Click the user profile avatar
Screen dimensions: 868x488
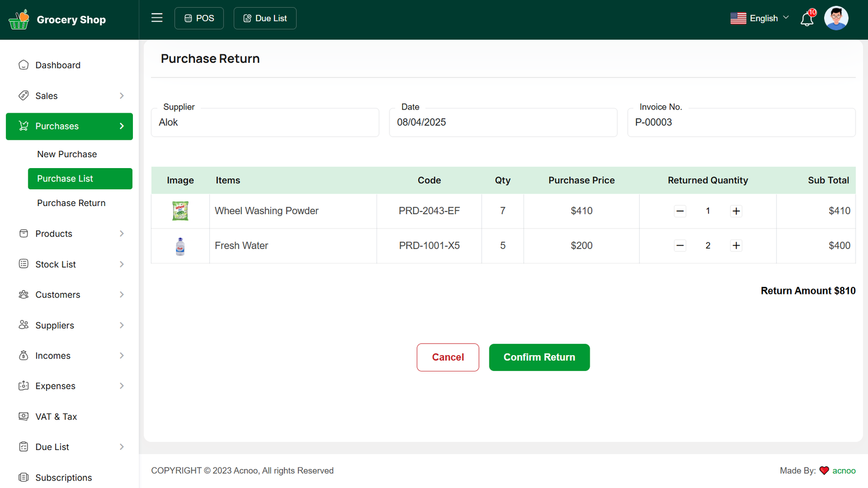pos(835,18)
